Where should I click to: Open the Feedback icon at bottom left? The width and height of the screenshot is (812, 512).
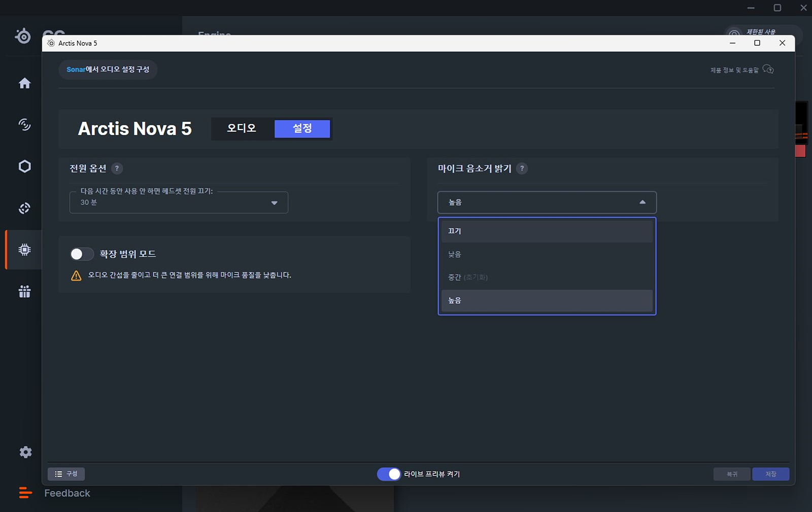(x=25, y=493)
